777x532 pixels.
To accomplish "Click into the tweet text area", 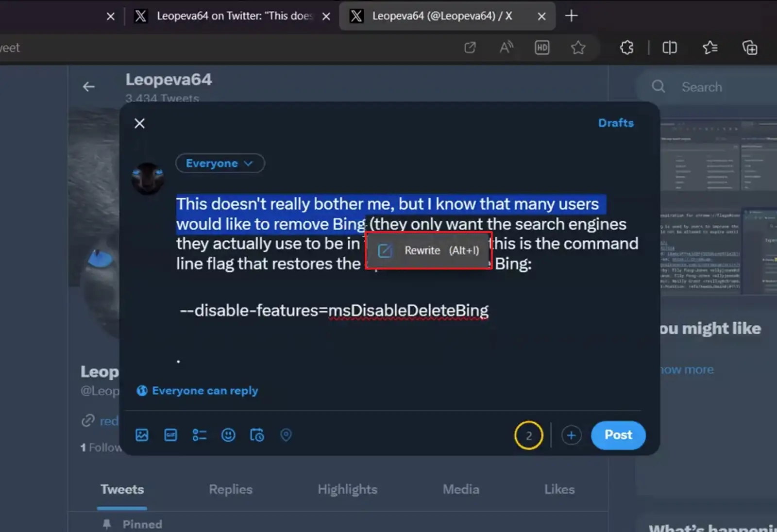I will coord(407,282).
